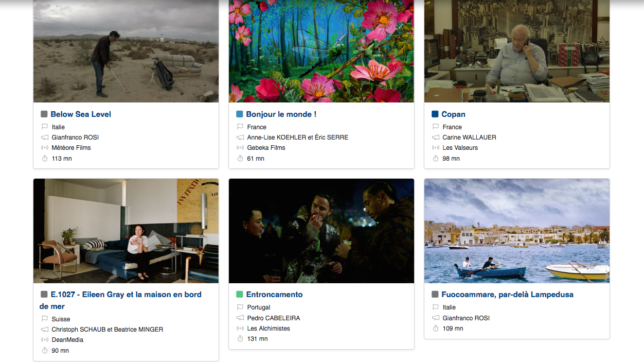The width and height of the screenshot is (644, 362).
Task: Click the broadcast icon beside Les Alchimistes
Action: pyautogui.click(x=240, y=329)
